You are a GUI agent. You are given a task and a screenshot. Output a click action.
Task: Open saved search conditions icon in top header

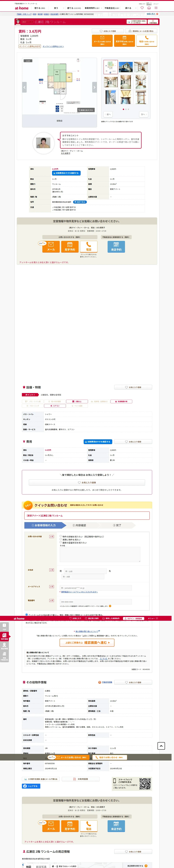(x=149, y=8)
